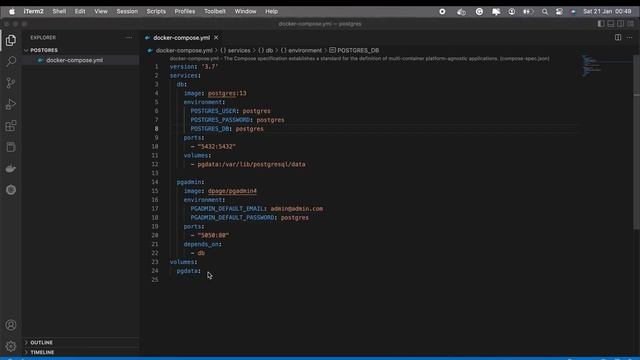The width and height of the screenshot is (640, 360).
Task: Open the Profiles menu
Action: 184,11
